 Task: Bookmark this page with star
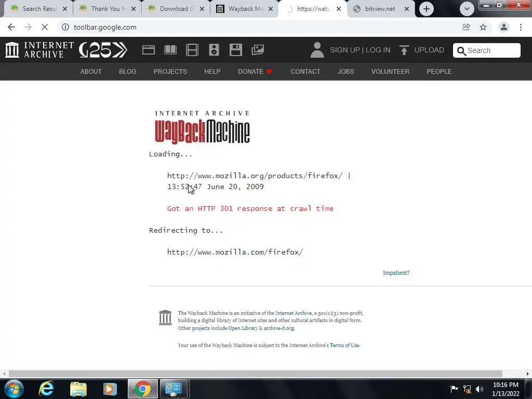tap(483, 27)
